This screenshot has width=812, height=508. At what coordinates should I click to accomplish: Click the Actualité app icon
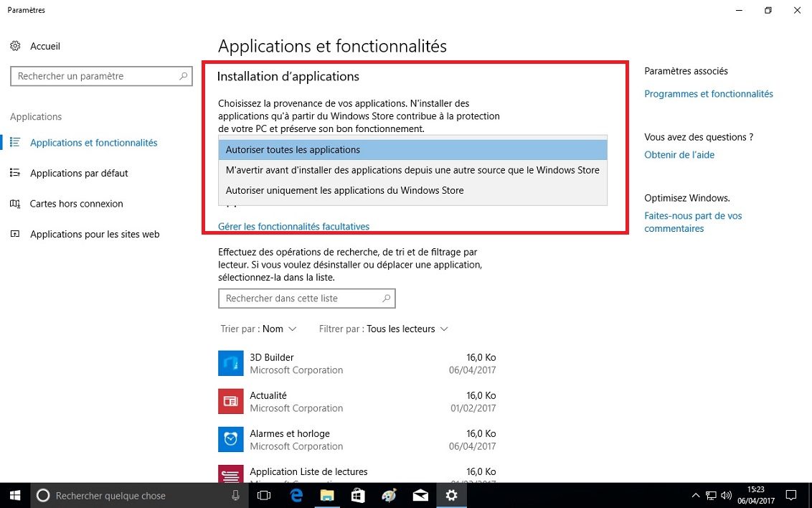tap(231, 401)
